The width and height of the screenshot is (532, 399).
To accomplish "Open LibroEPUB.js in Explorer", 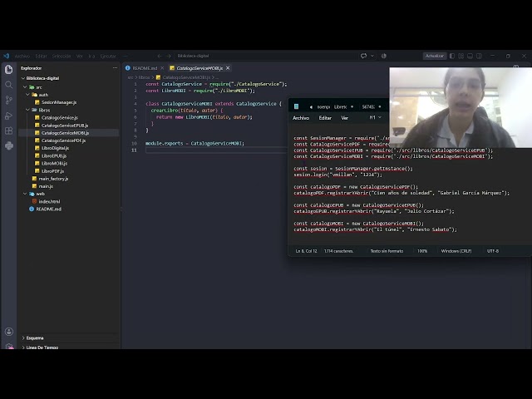I will click(54, 155).
